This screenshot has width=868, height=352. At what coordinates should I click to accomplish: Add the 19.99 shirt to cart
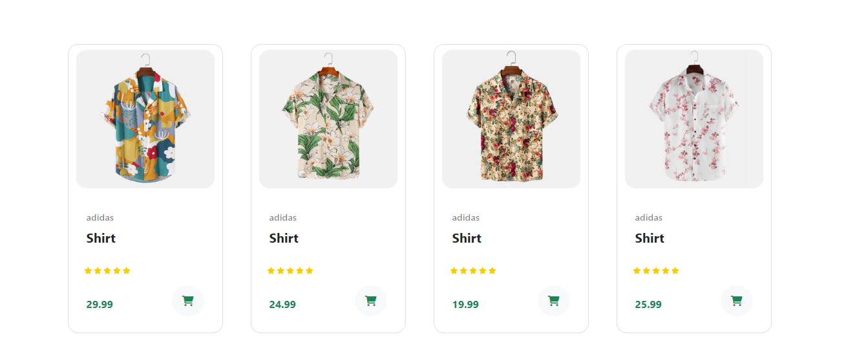[x=554, y=301]
